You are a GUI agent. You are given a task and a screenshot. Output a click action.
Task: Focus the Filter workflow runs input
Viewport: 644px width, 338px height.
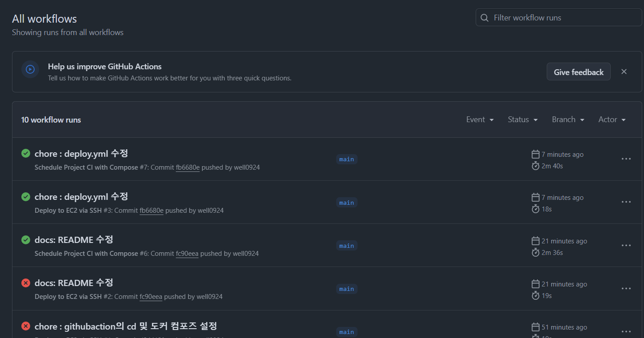click(559, 18)
